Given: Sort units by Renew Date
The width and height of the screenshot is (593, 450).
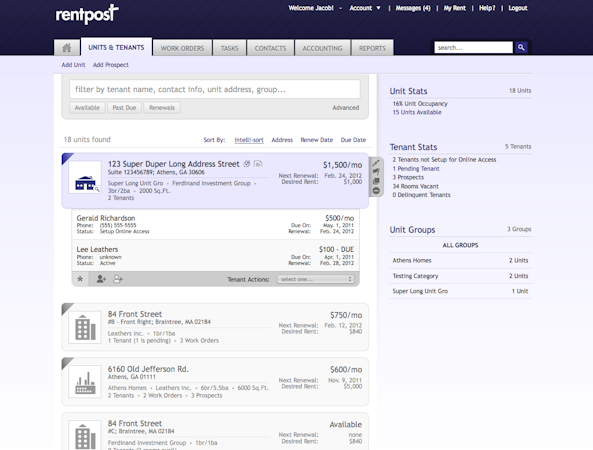Looking at the screenshot, I should [317, 140].
